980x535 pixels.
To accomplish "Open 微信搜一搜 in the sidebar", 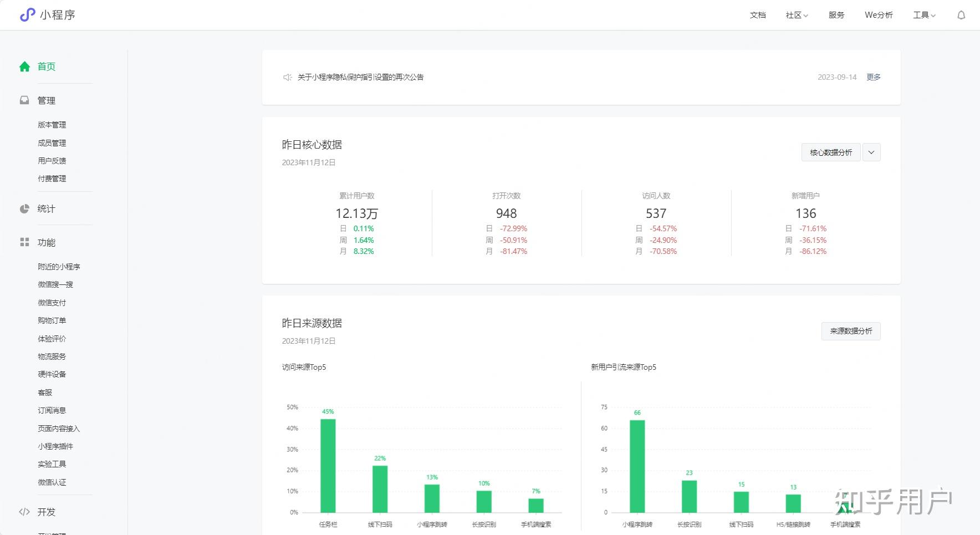I will coord(55,284).
